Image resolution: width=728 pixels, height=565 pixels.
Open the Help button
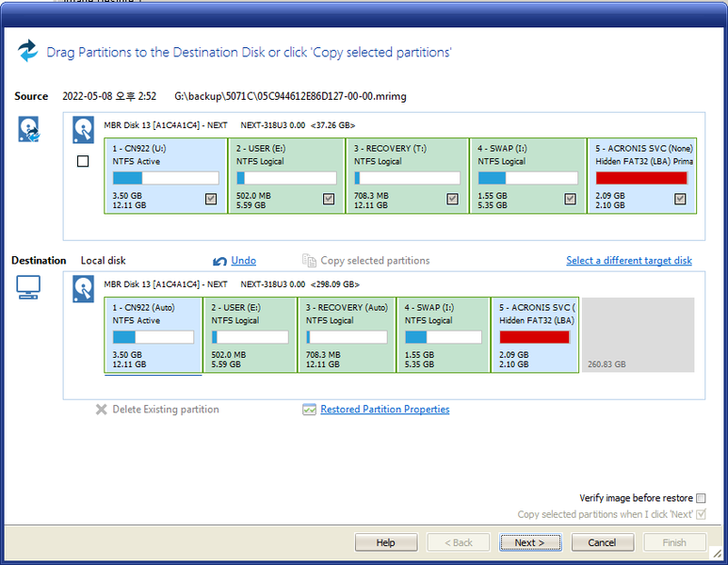(x=385, y=542)
